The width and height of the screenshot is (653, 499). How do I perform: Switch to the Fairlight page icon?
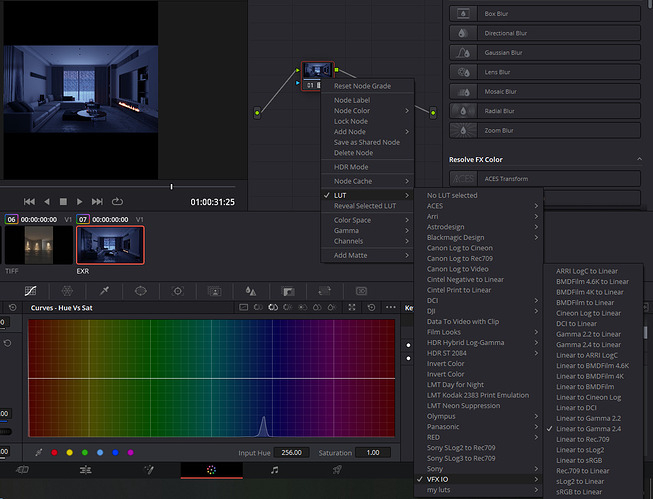(272, 468)
